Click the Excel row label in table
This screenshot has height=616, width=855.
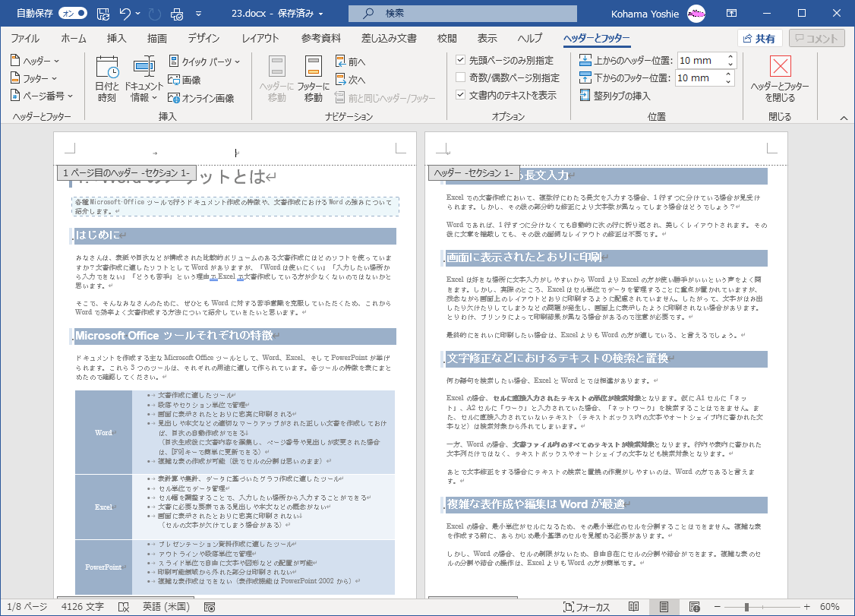coord(103,507)
